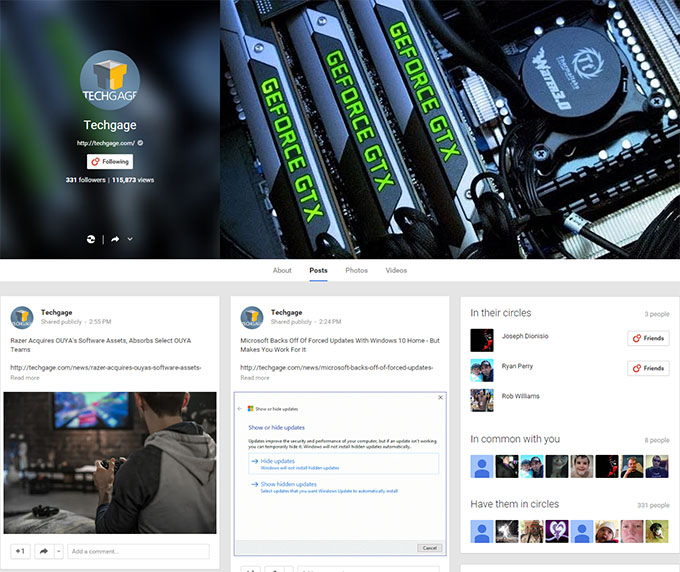Open the Videos tab
Screen dimensions: 680x572
396,270
